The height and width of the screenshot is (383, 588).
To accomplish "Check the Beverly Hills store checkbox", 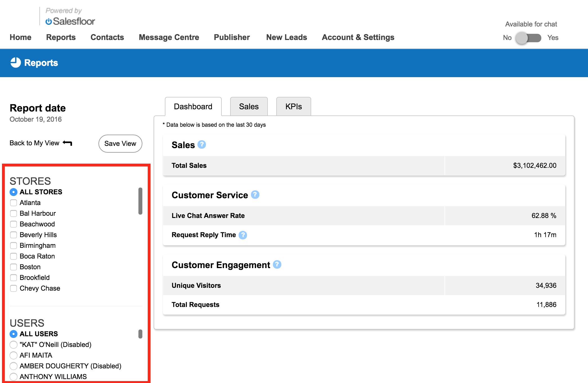I will click(x=14, y=235).
